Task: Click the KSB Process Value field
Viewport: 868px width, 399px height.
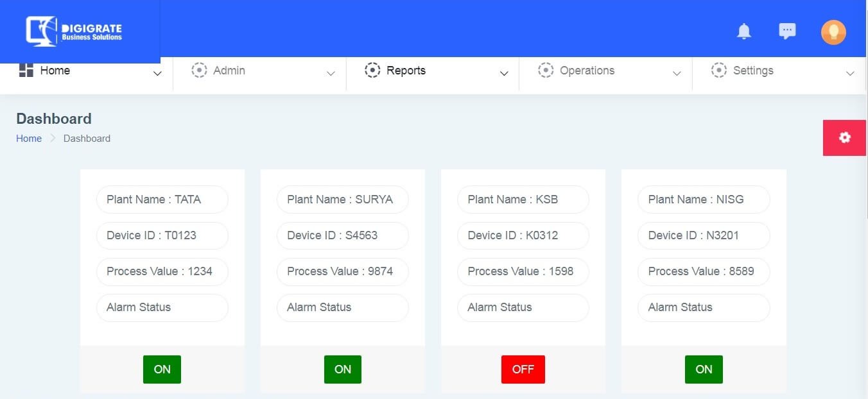Action: [523, 271]
